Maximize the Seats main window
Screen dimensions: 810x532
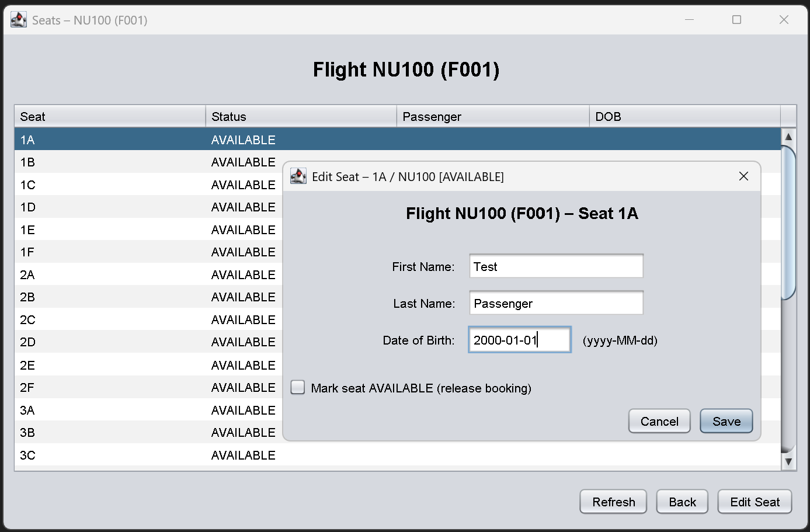tap(736, 20)
